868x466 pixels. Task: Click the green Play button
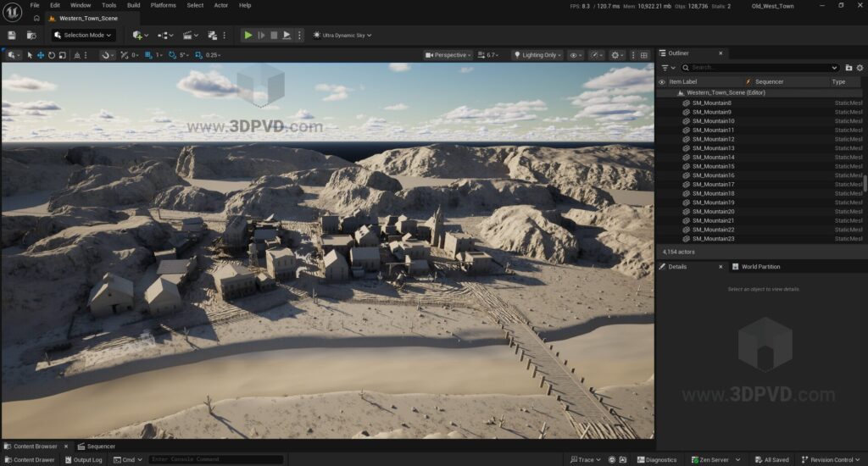click(248, 35)
